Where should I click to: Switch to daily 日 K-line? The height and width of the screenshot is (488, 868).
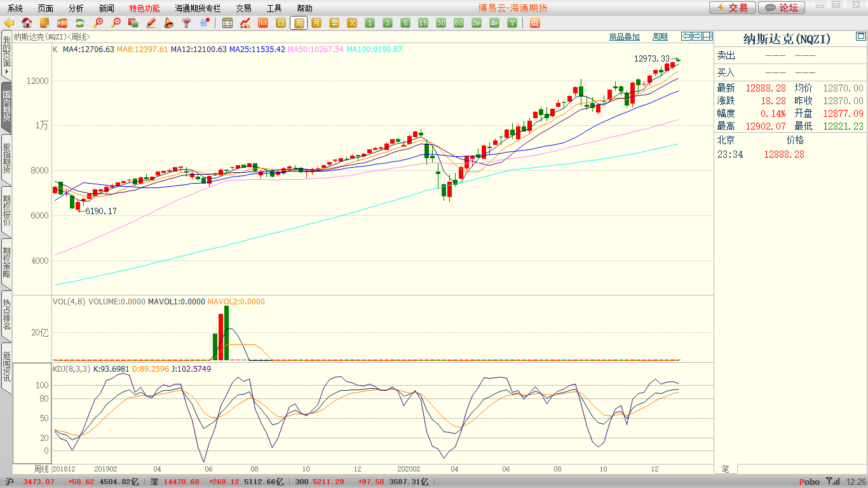click(x=281, y=23)
